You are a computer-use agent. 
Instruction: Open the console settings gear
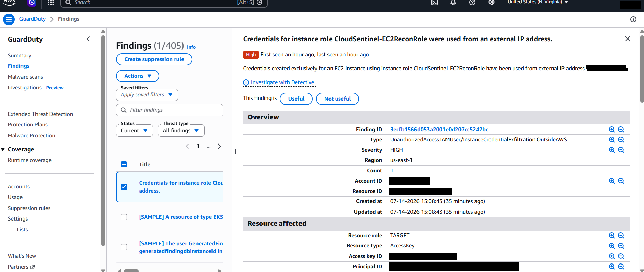[491, 3]
